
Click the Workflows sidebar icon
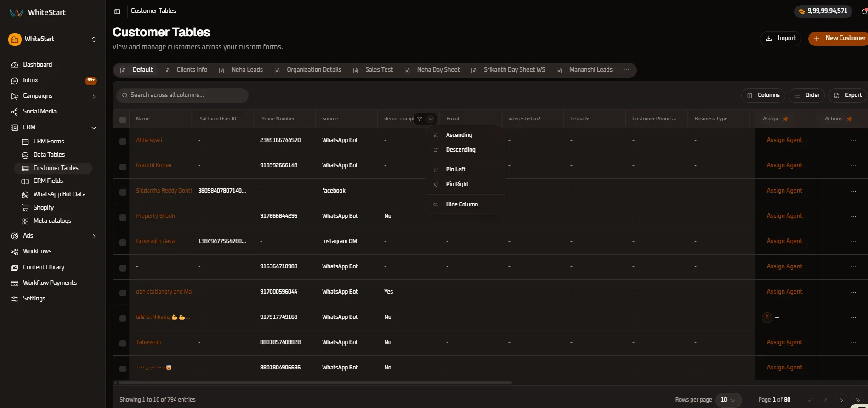tap(15, 251)
